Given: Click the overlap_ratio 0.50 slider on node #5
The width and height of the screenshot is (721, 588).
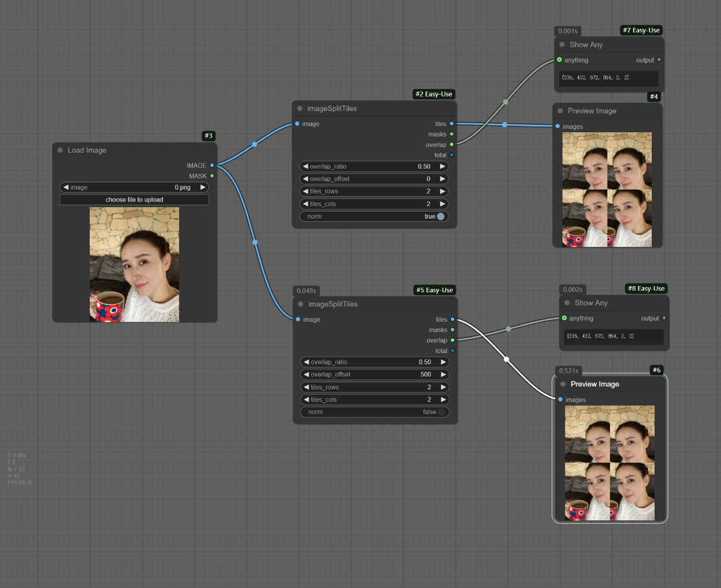Looking at the screenshot, I should tap(375, 362).
